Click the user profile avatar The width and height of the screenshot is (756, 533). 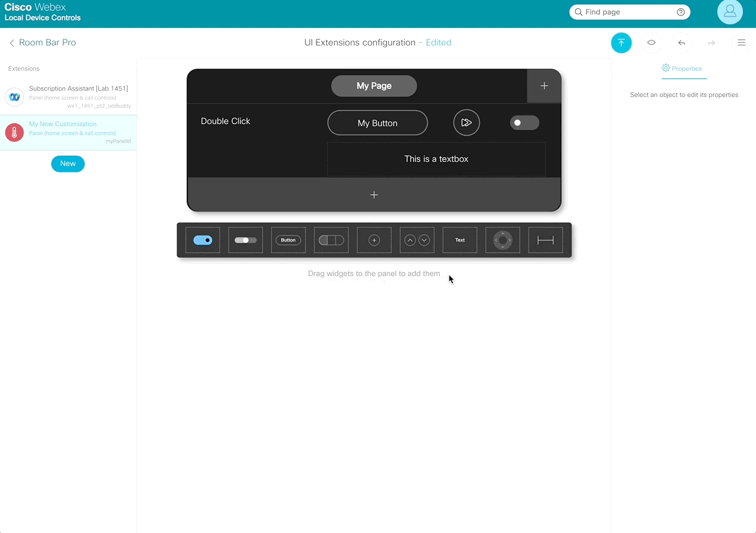(730, 12)
